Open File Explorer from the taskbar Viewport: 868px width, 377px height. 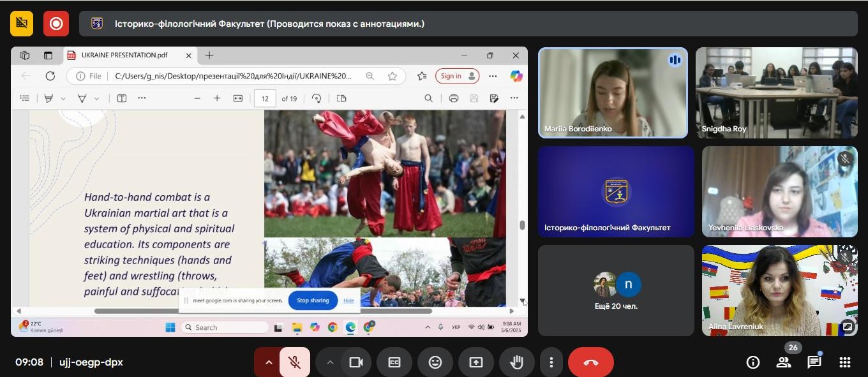click(x=297, y=327)
